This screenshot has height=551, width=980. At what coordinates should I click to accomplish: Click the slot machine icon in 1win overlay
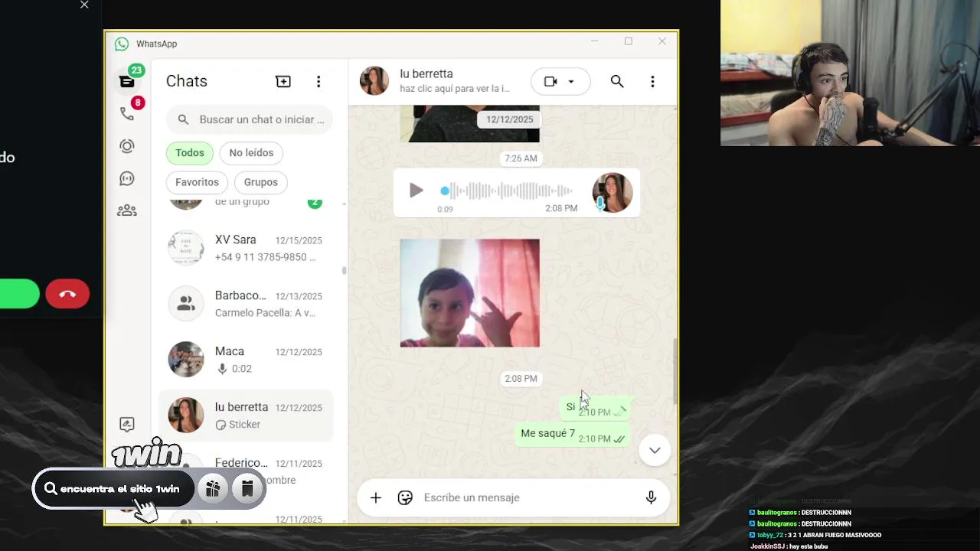[x=247, y=489]
